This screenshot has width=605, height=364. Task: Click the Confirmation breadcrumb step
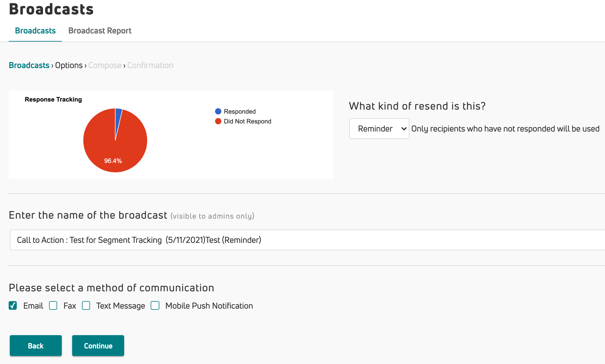tap(150, 65)
